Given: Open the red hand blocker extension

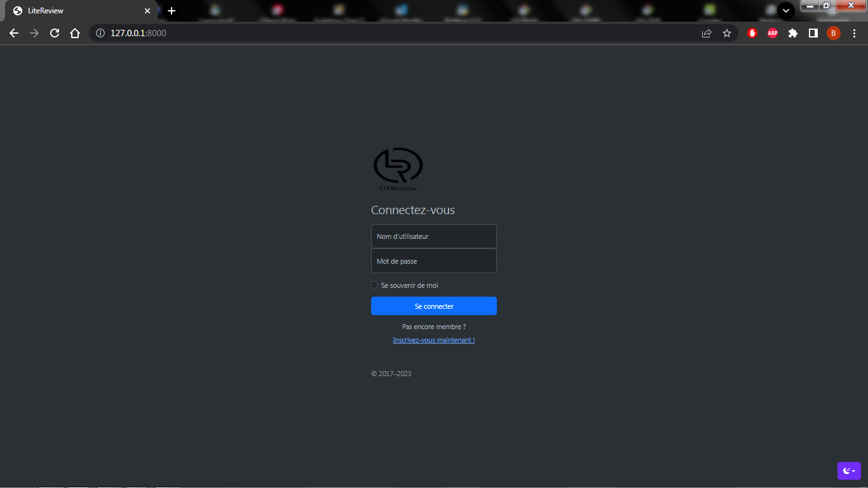Looking at the screenshot, I should click(752, 33).
